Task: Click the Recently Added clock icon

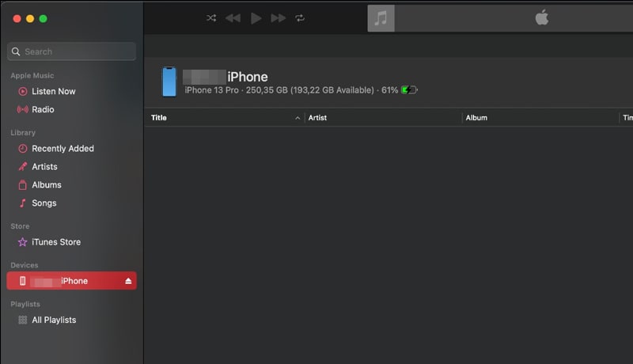Action: coord(23,149)
